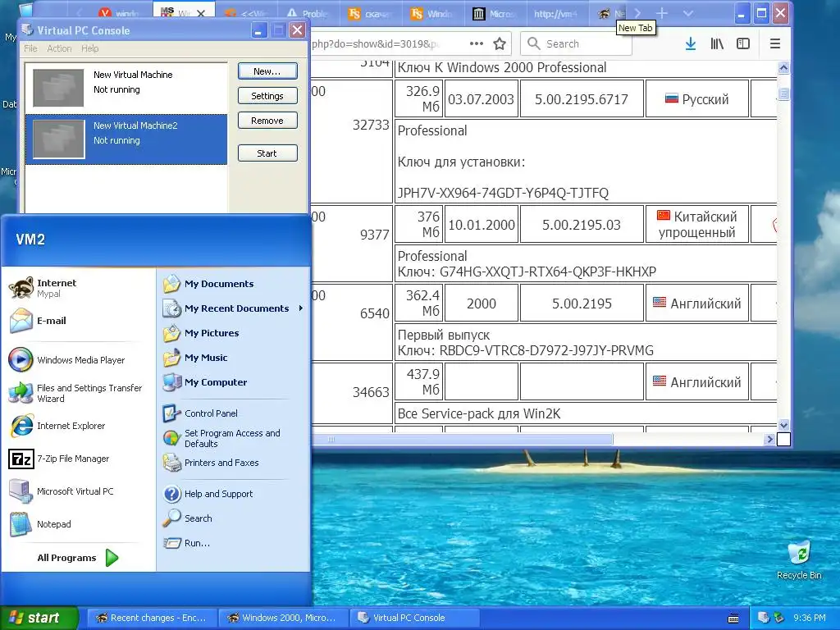The width and height of the screenshot is (840, 630).
Task: Click Remove button in Virtual PC Console
Action: pyautogui.click(x=267, y=121)
